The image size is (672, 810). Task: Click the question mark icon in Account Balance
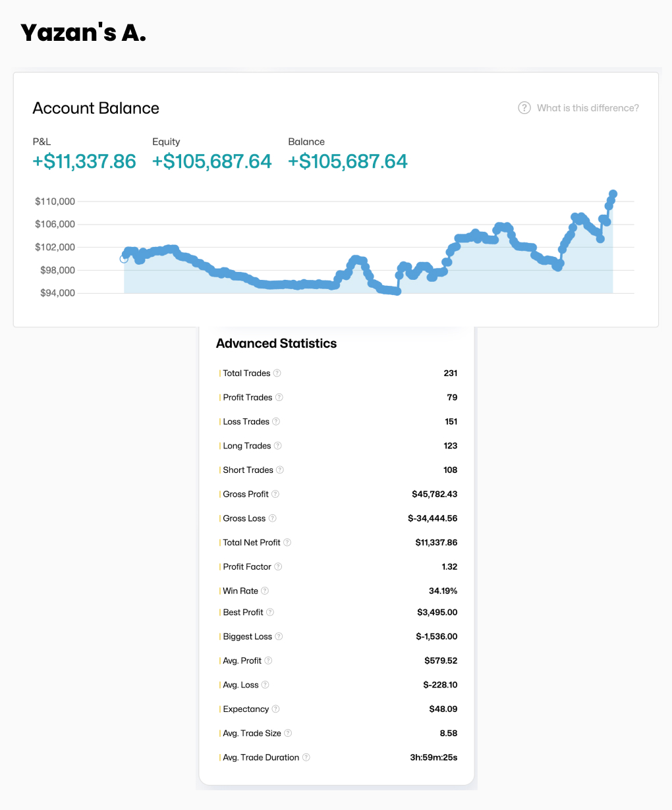click(x=524, y=108)
